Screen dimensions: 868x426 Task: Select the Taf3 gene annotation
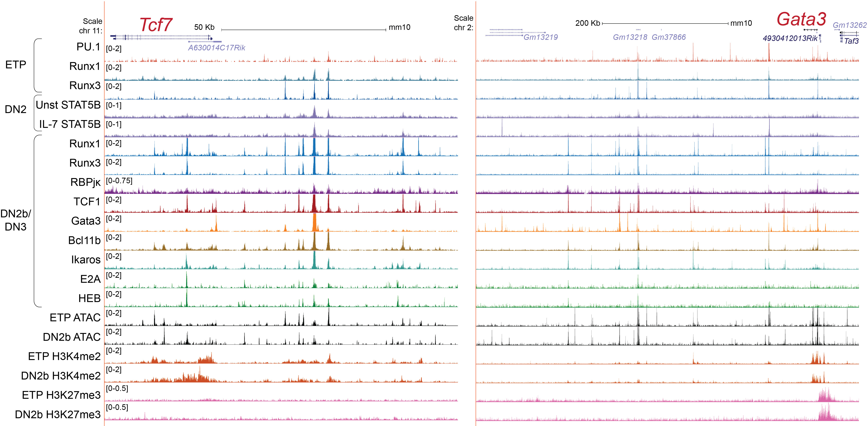click(851, 41)
